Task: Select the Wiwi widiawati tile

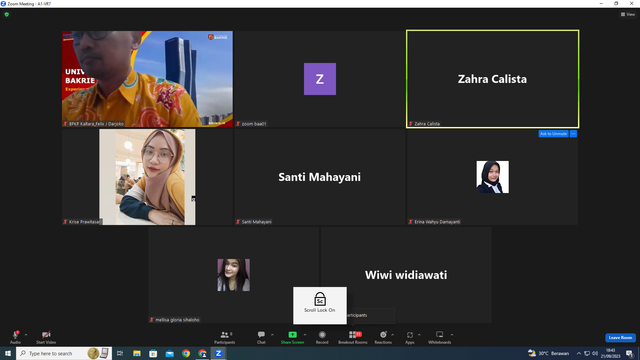Action: [406, 275]
